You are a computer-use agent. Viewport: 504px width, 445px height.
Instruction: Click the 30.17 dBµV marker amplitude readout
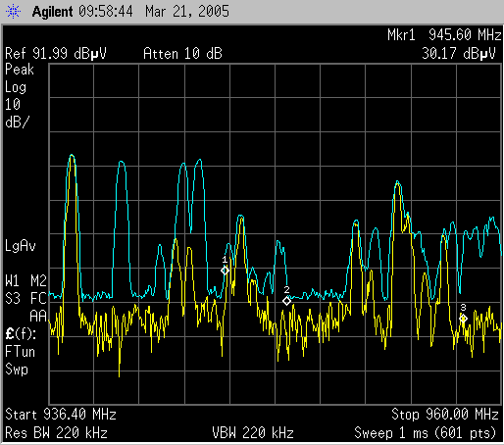(459, 54)
